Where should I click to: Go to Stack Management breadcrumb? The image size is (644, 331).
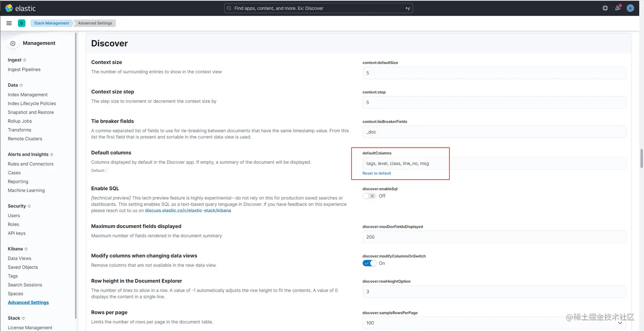click(52, 23)
